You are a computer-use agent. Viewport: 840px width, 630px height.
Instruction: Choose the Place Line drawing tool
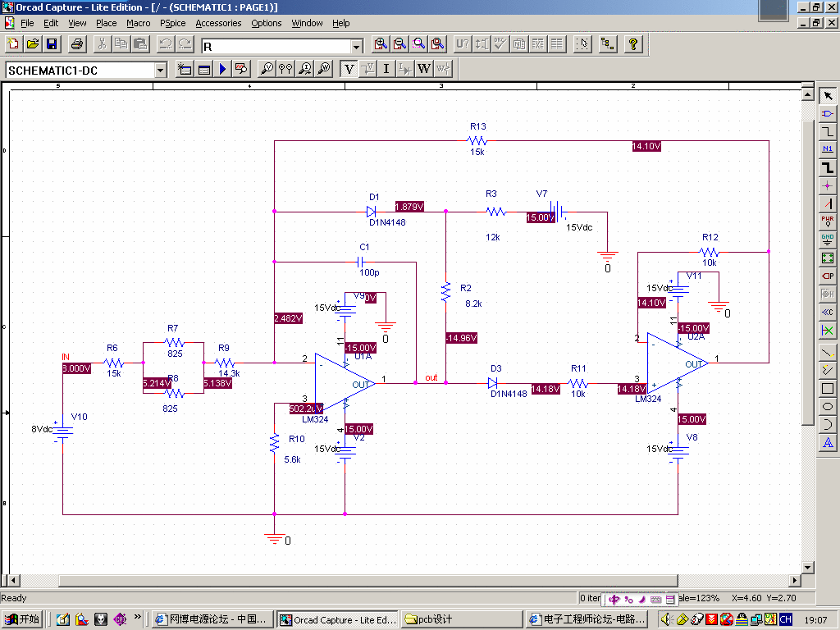click(828, 353)
